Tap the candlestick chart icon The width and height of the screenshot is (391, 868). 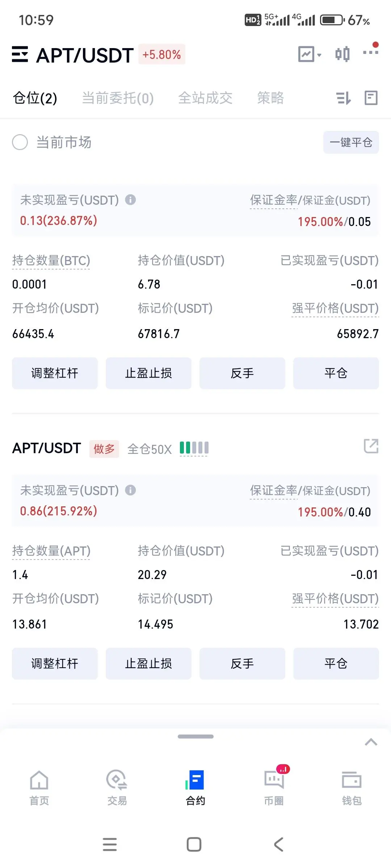click(x=342, y=54)
